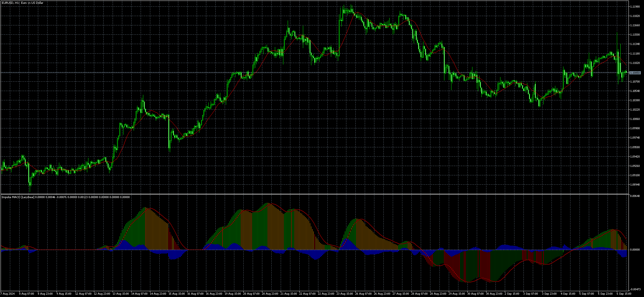Click the 1.09260 price scale label
This screenshot has height=297, width=644.
635,166
